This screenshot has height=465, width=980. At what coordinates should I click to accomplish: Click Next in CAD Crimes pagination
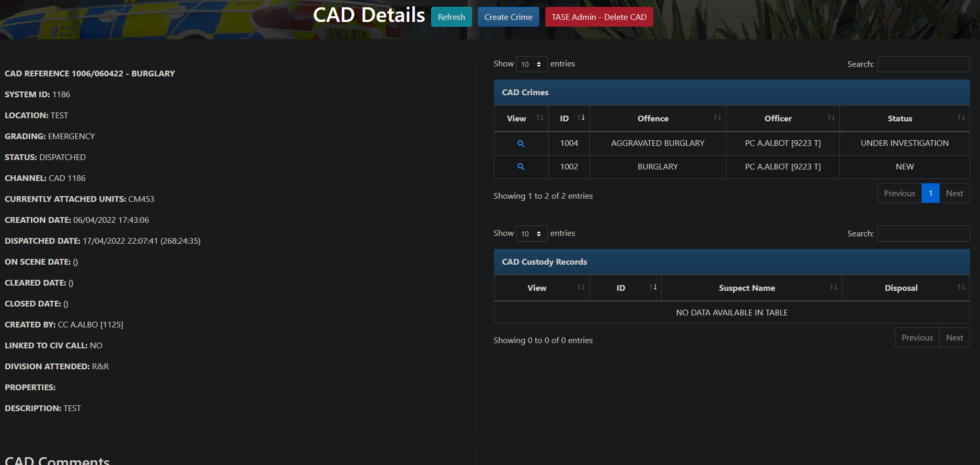(954, 194)
